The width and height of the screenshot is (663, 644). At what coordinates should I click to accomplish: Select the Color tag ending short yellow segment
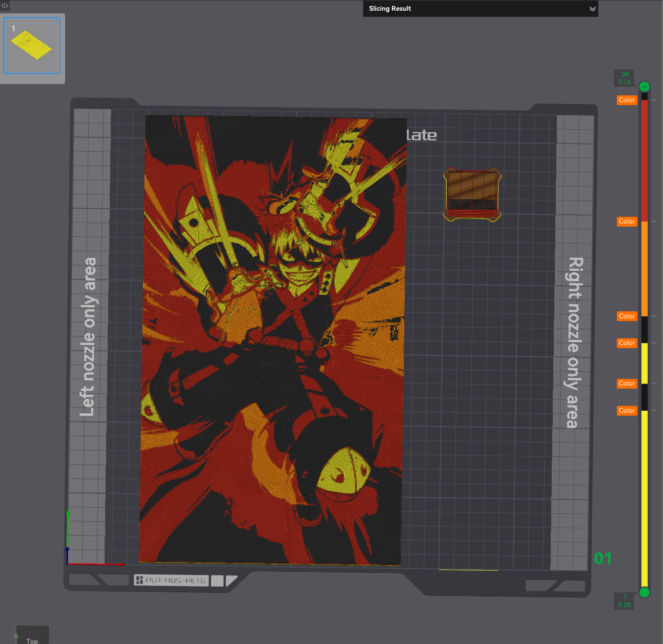pos(627,384)
